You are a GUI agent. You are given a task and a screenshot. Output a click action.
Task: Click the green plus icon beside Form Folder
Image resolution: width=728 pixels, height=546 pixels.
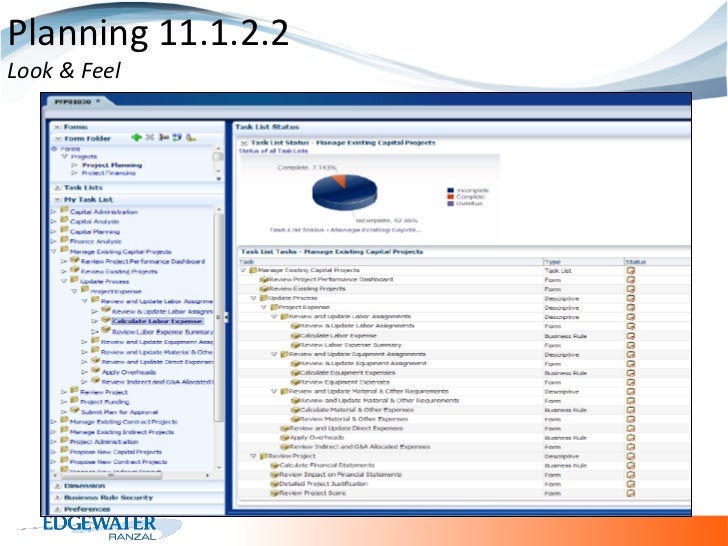136,137
